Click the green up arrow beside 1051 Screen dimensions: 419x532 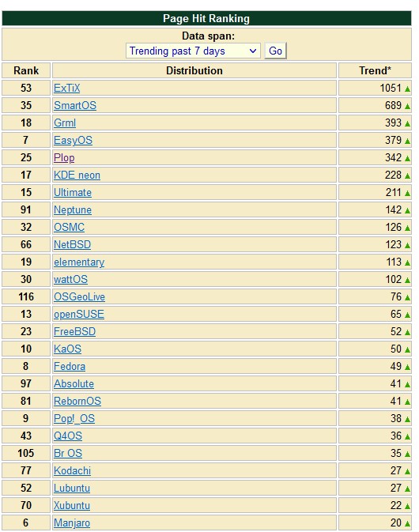click(407, 89)
